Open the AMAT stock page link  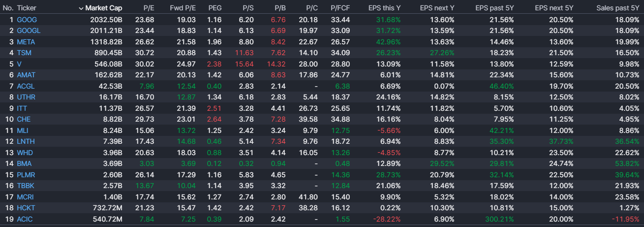[26, 75]
